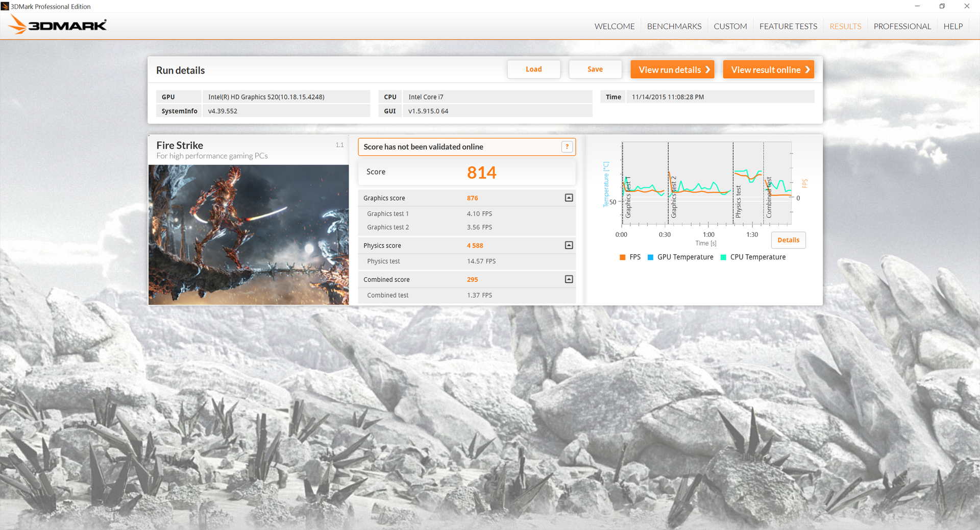This screenshot has height=530, width=980.
Task: Click the Fire Strike benchmark title
Action: pyautogui.click(x=180, y=146)
